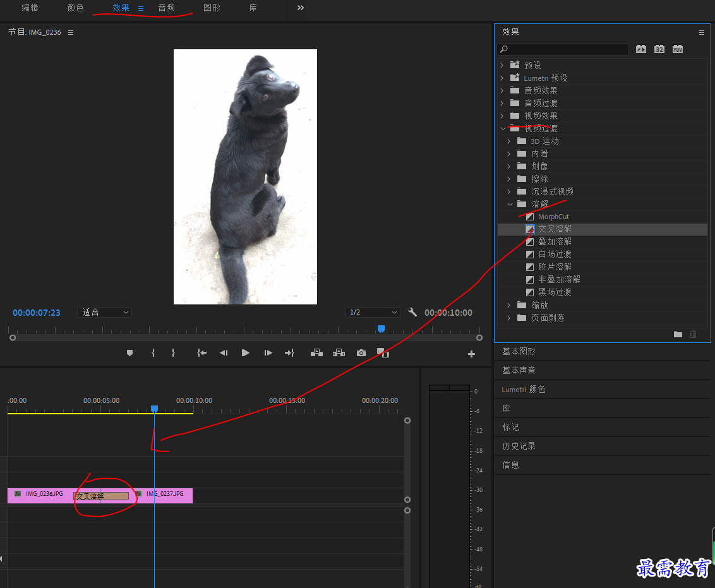Expand Lumetri 预设 folder
The height and width of the screenshot is (588, 715).
point(502,78)
